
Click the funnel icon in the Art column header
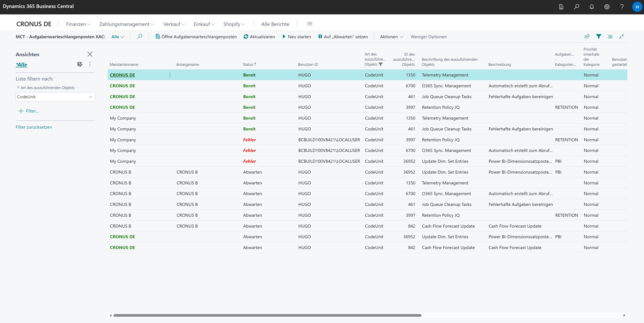[381, 64]
